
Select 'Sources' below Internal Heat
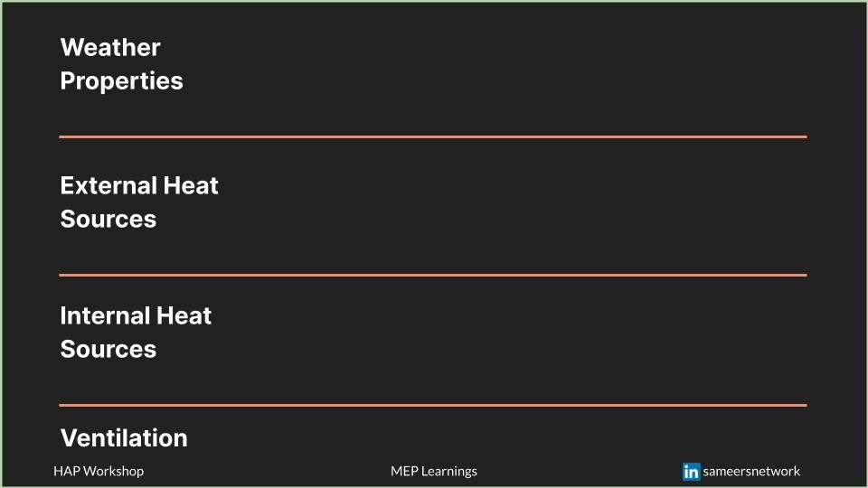coord(108,350)
